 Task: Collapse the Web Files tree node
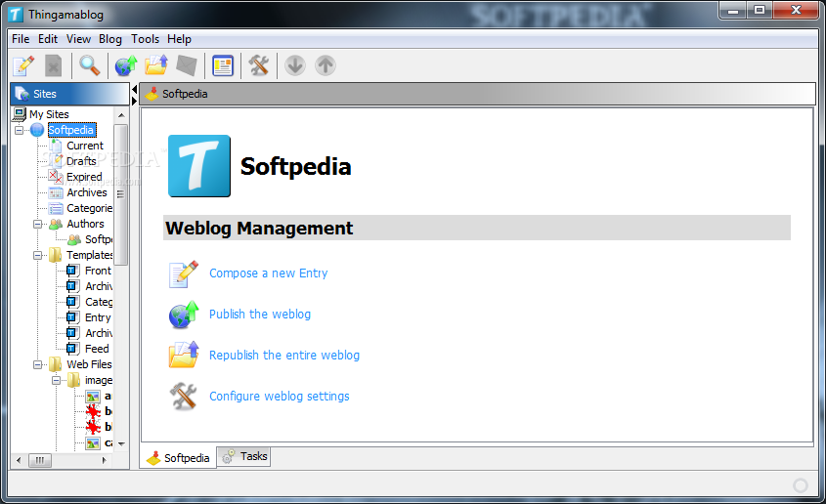click(x=37, y=364)
